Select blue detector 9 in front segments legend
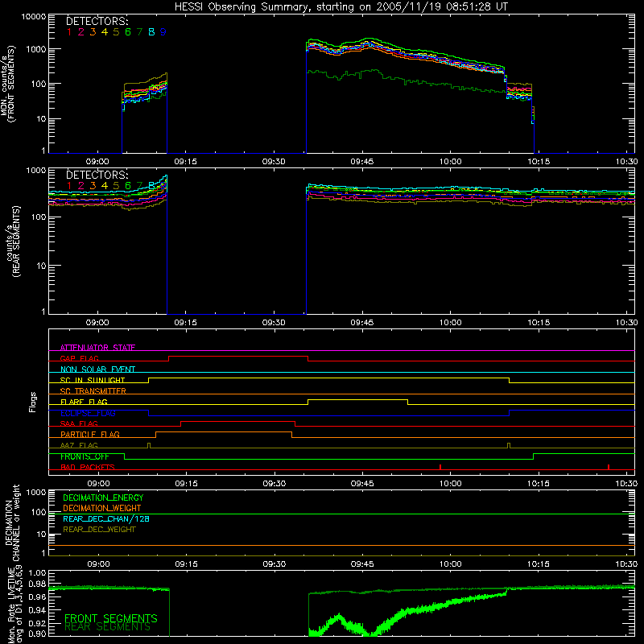644x644 pixels. tap(163, 32)
